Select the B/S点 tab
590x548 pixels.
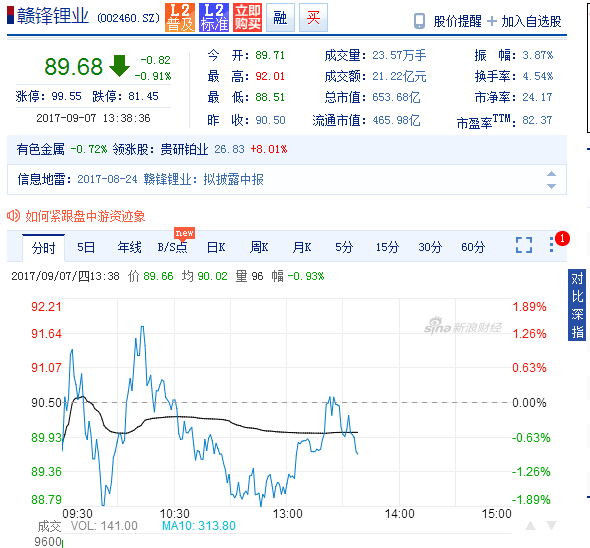(x=172, y=247)
